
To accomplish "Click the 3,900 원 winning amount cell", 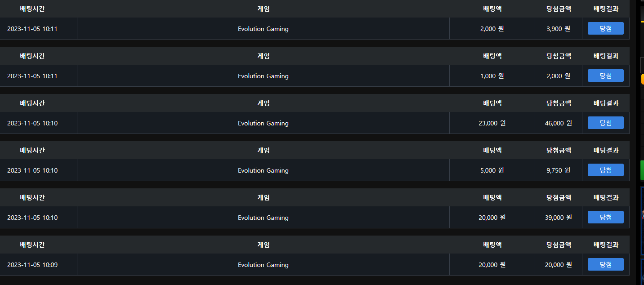I will (559, 29).
